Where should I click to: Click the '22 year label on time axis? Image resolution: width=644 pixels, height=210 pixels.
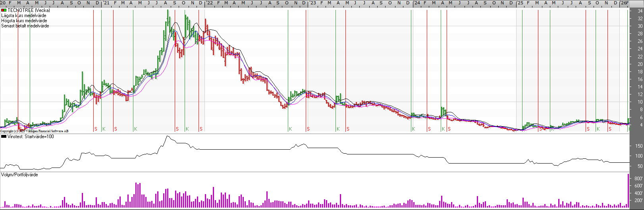tap(209, 3)
